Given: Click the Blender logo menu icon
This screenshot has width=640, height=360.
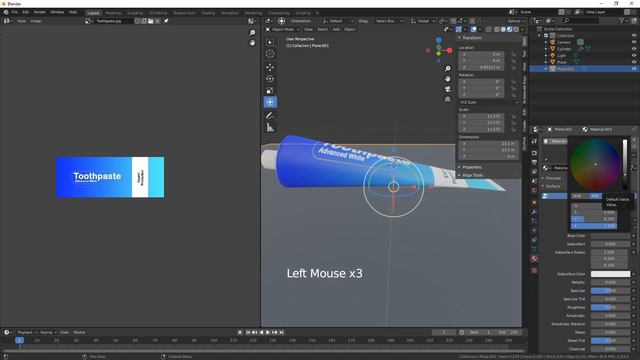Looking at the screenshot, I should (x=6, y=12).
